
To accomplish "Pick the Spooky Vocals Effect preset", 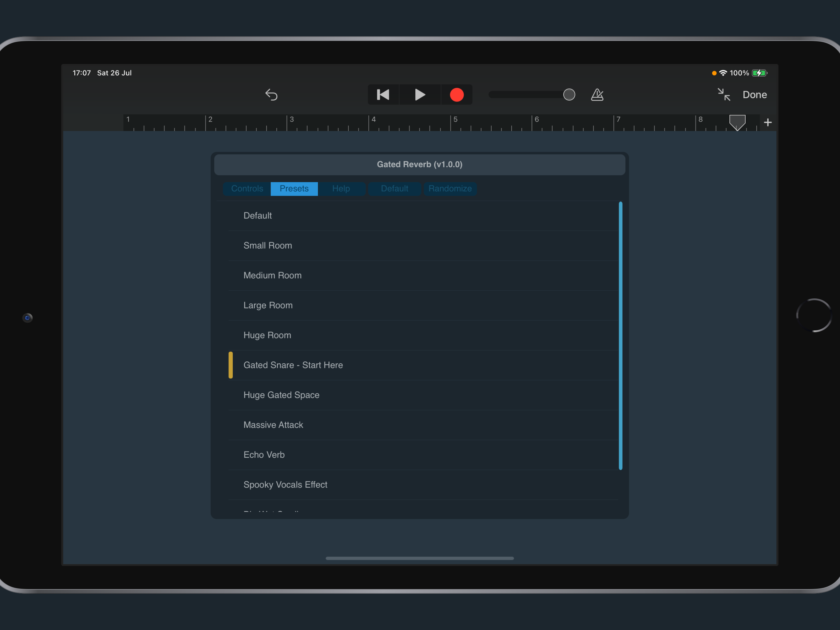I will (x=423, y=484).
